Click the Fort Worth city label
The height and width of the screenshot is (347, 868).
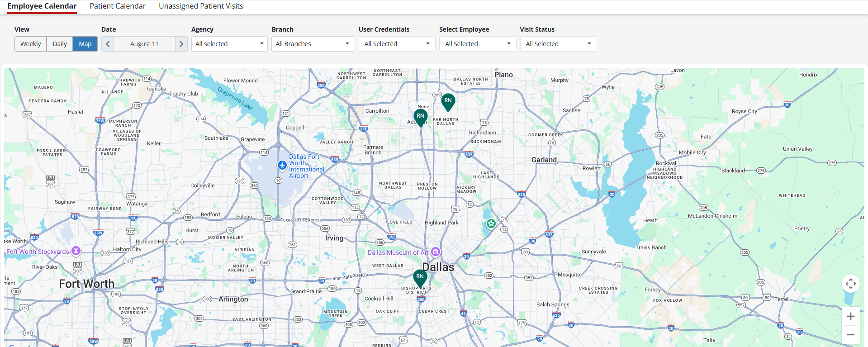pyautogui.click(x=87, y=284)
